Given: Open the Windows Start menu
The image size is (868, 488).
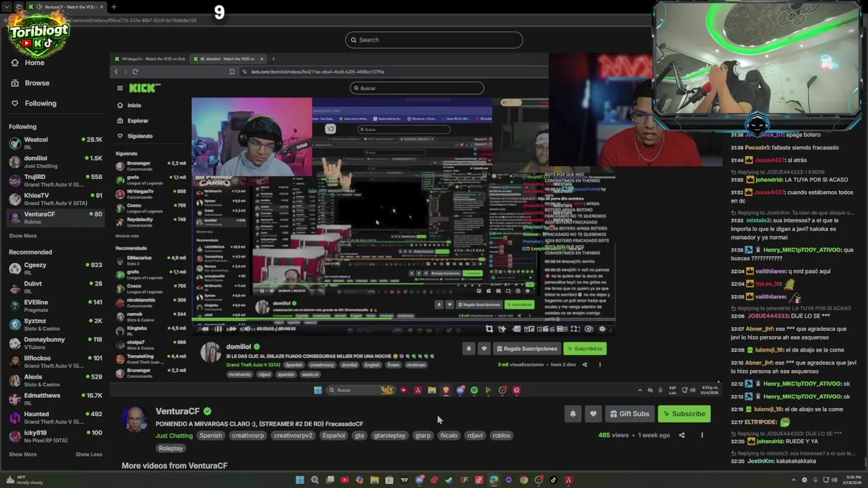Looking at the screenshot, I should coord(300,480).
